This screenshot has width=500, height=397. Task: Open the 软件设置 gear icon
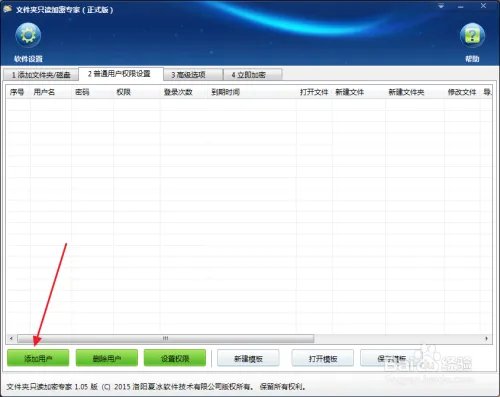(28, 35)
